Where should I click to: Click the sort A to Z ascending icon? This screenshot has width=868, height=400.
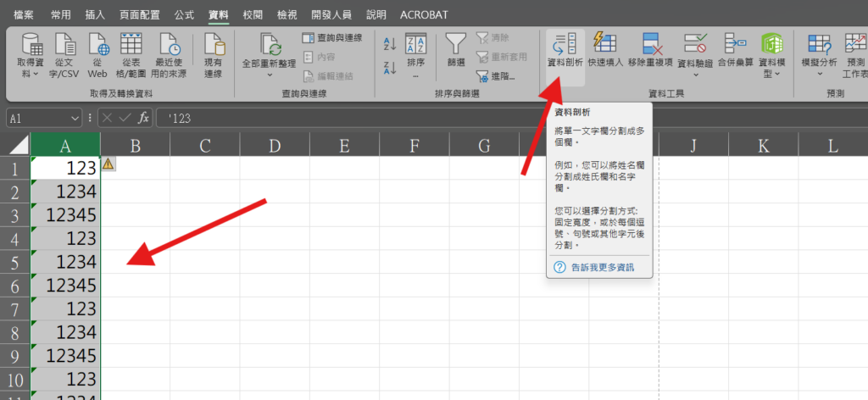pyautogui.click(x=391, y=42)
